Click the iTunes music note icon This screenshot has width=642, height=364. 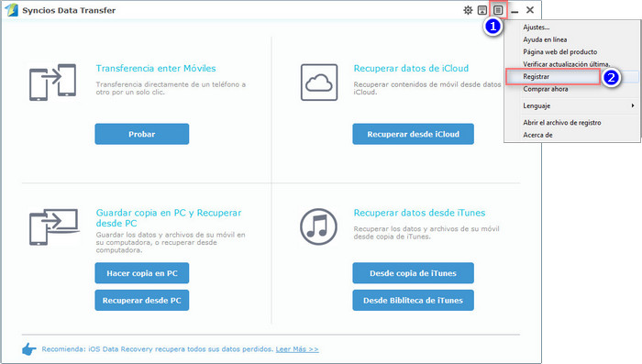click(x=318, y=226)
